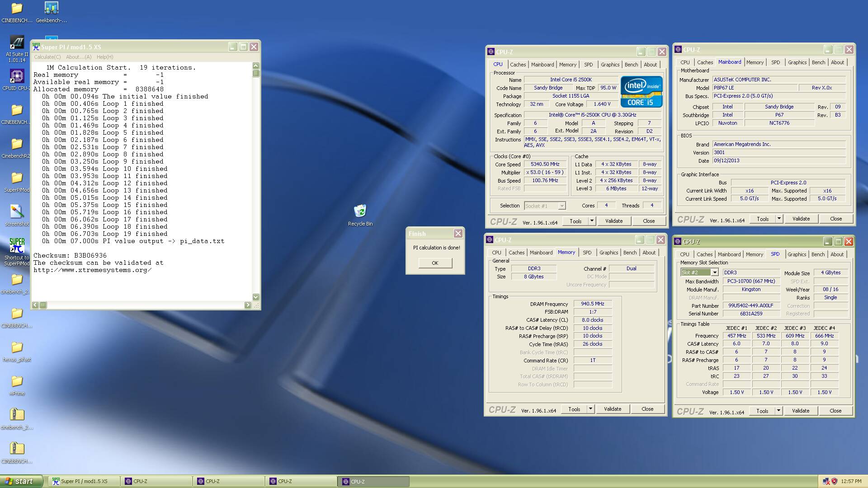Click the Windows start button
The height and width of the screenshot is (488, 868).
pos(21,481)
